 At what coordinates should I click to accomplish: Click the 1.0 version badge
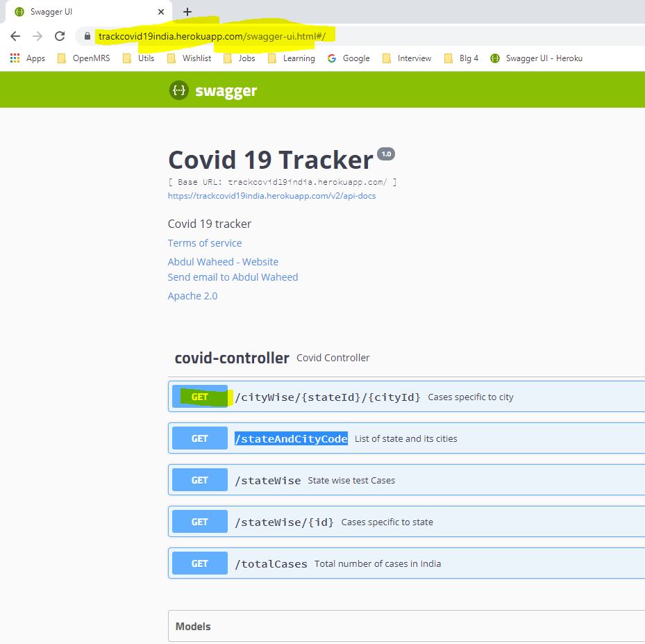386,154
